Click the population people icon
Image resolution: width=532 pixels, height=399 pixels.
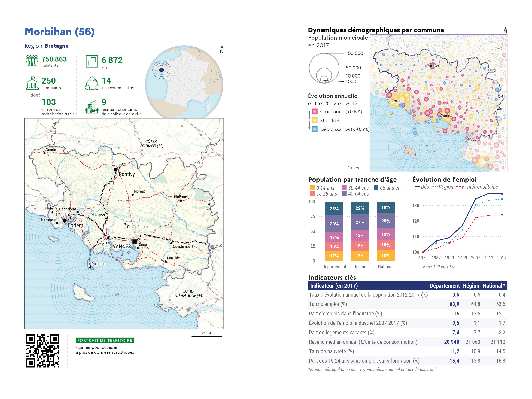(32, 61)
